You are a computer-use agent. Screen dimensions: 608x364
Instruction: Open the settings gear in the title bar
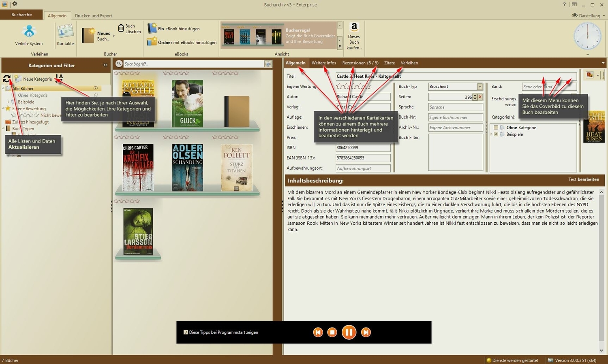point(15,4)
